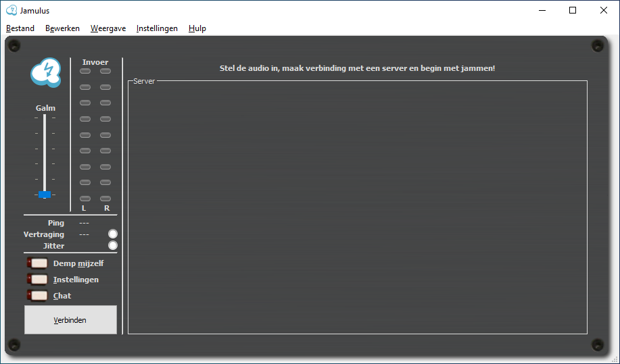Open the Bestand menu

click(20, 28)
